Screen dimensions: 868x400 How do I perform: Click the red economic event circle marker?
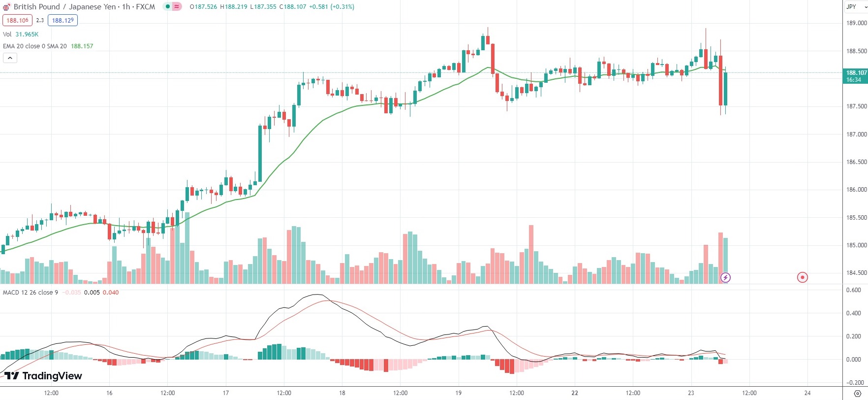click(802, 277)
